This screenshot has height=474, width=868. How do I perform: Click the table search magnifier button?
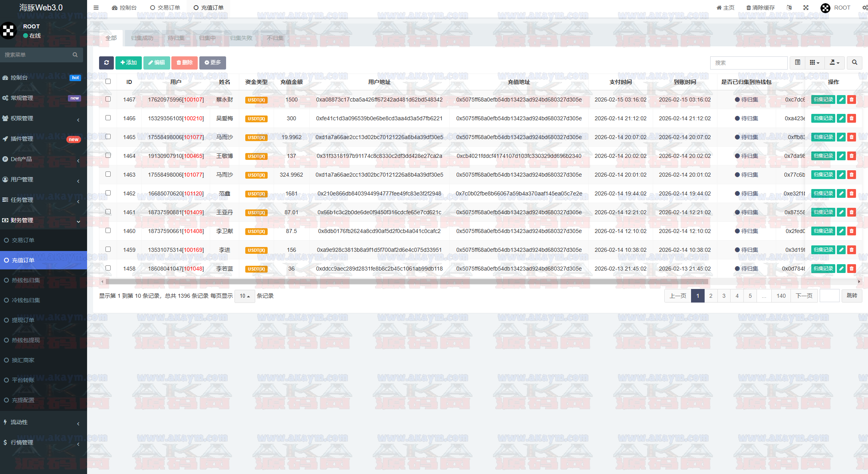point(855,63)
